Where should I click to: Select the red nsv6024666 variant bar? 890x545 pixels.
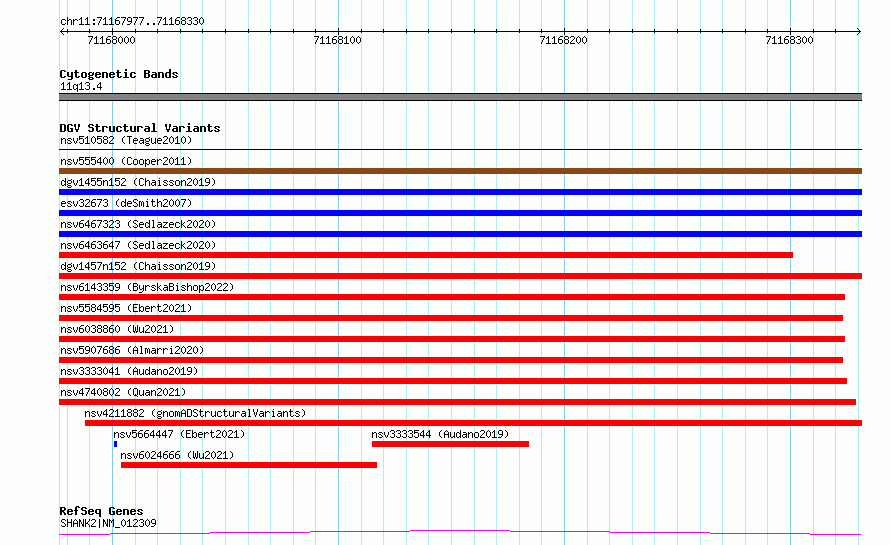pos(249,465)
